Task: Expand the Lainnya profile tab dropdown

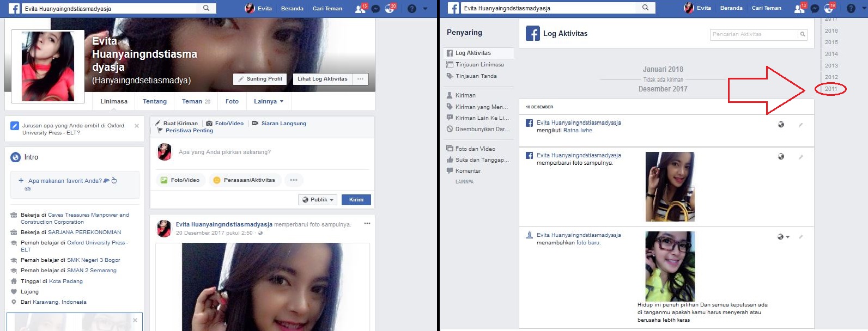Action: point(269,101)
